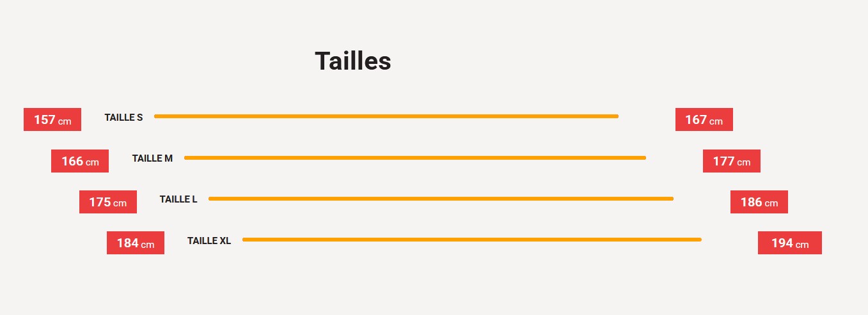The height and width of the screenshot is (315, 868).
Task: Click the 175 cm height badge
Action: point(107,202)
